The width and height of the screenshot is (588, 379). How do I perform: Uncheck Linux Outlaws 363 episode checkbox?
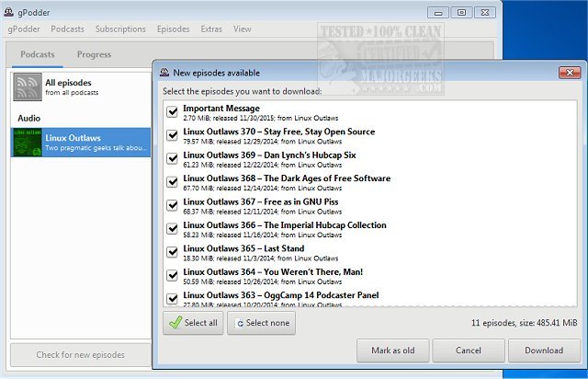(172, 299)
